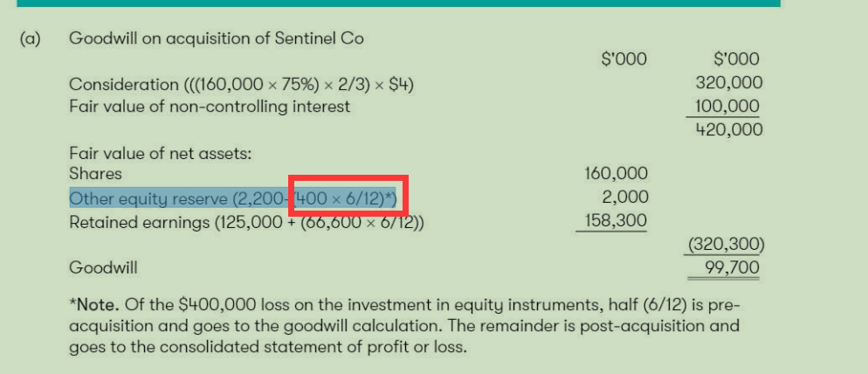Viewport: 868px width, 374px height.
Task: Click the 'Goodwill' row label
Action: (103, 268)
